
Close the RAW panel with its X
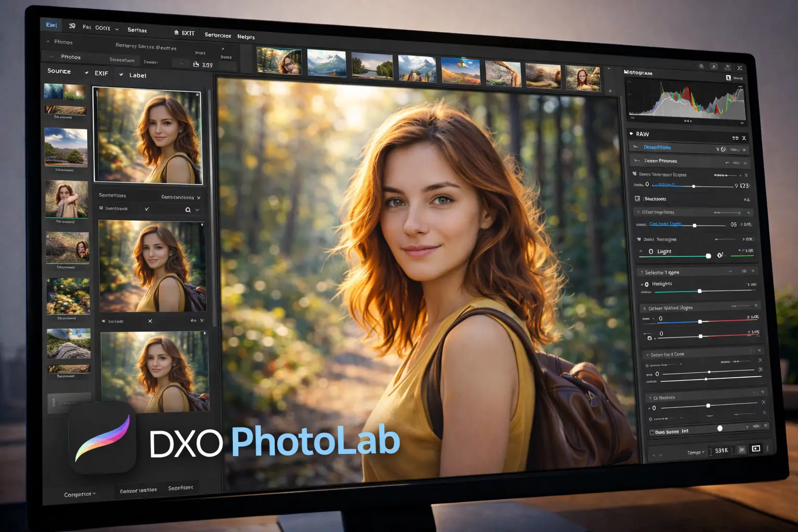coord(744,138)
